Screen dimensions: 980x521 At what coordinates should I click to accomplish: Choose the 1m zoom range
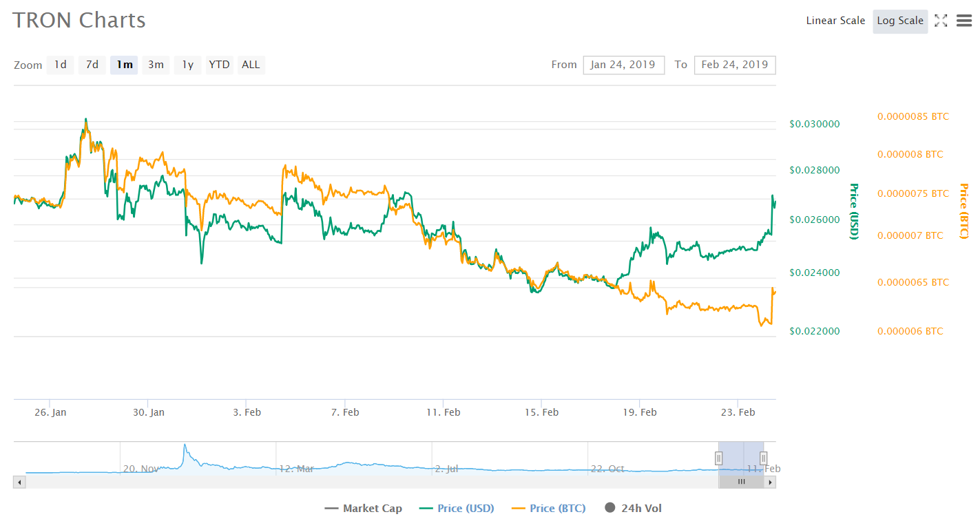click(x=124, y=65)
